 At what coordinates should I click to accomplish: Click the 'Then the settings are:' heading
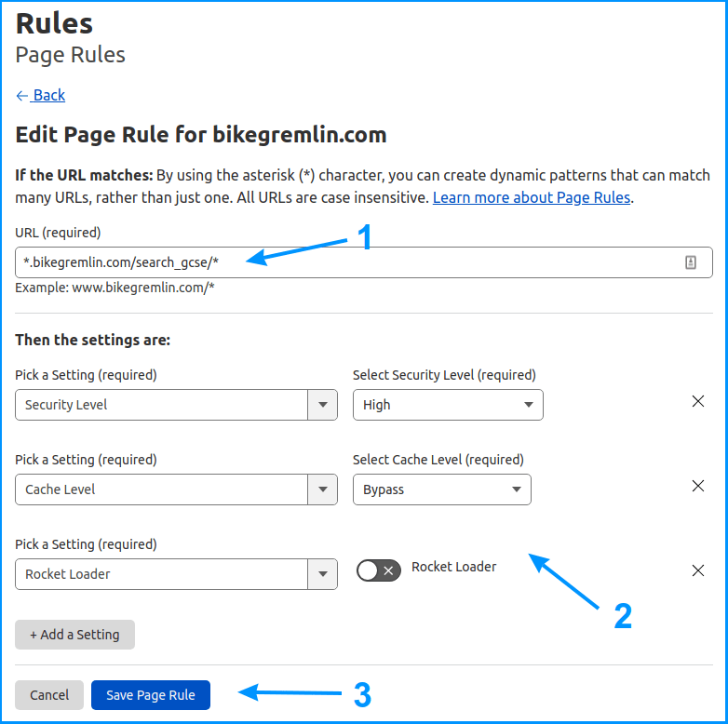93,341
